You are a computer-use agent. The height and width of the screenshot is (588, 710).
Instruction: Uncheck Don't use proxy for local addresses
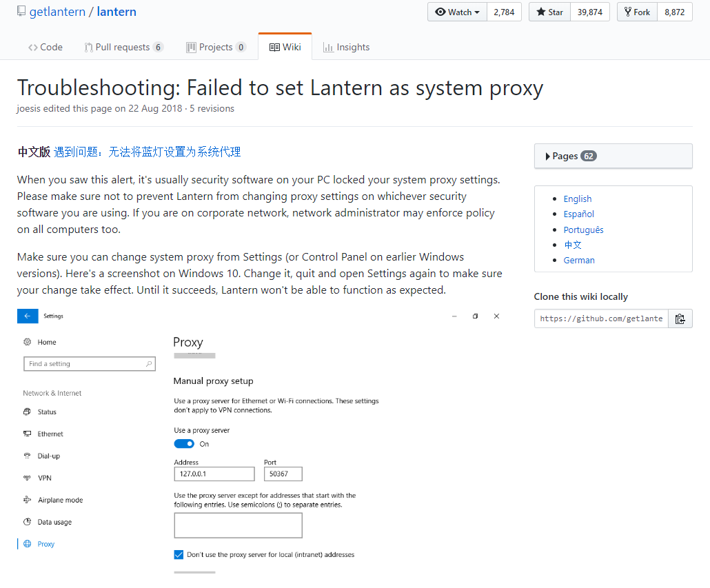pos(179,554)
